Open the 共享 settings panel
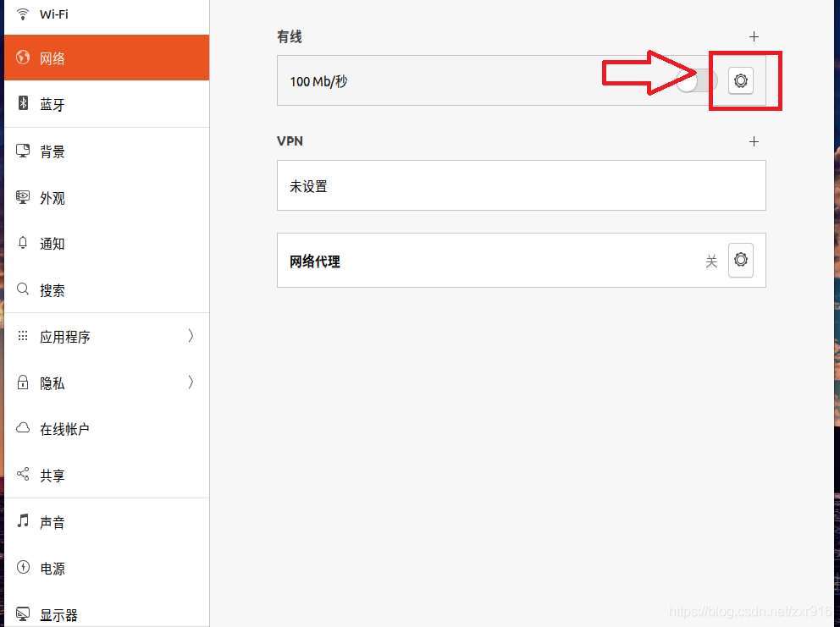 click(107, 475)
